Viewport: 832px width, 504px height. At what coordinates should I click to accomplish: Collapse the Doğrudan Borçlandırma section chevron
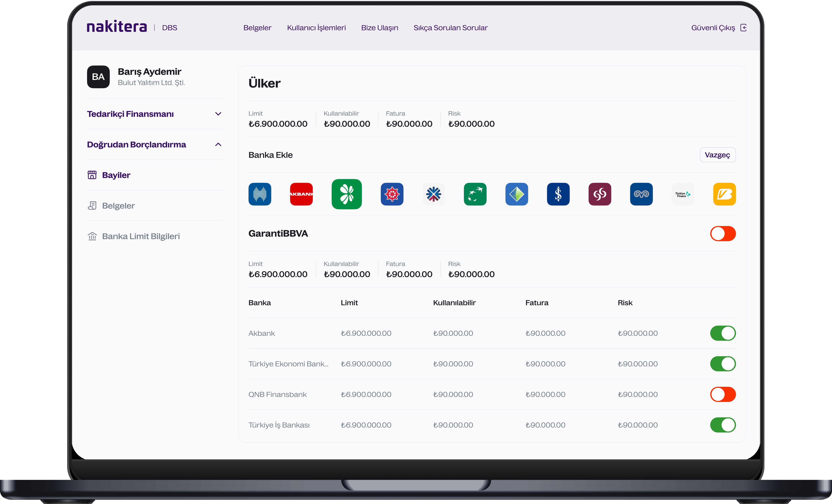point(218,145)
